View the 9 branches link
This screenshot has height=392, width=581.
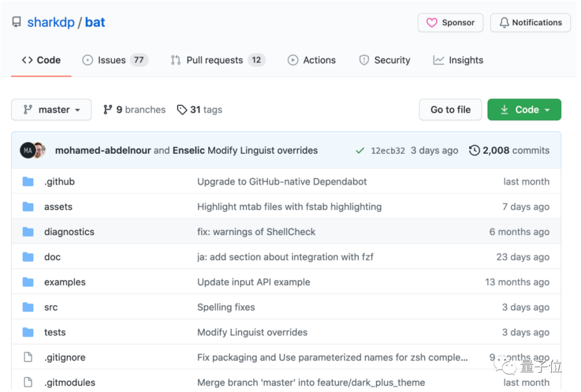[x=134, y=110]
